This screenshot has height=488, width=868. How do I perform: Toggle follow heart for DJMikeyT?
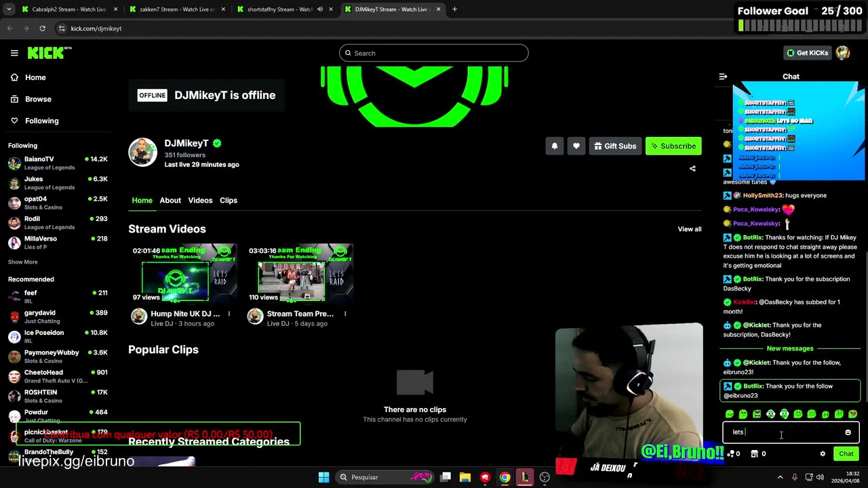(576, 146)
